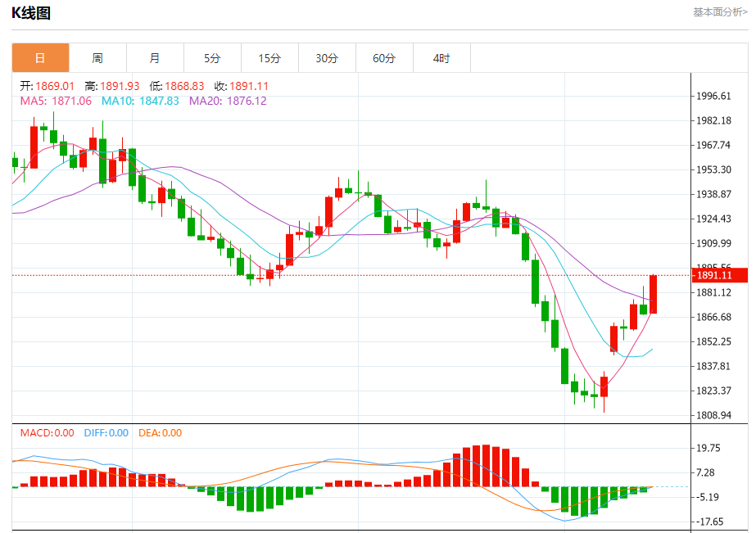Click the 1967.74 price axis label
This screenshot has width=756, height=533.
click(x=713, y=145)
